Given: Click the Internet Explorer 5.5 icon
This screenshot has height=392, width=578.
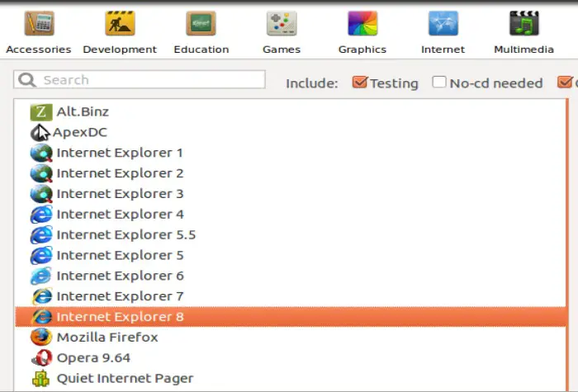Looking at the screenshot, I should tap(41, 235).
